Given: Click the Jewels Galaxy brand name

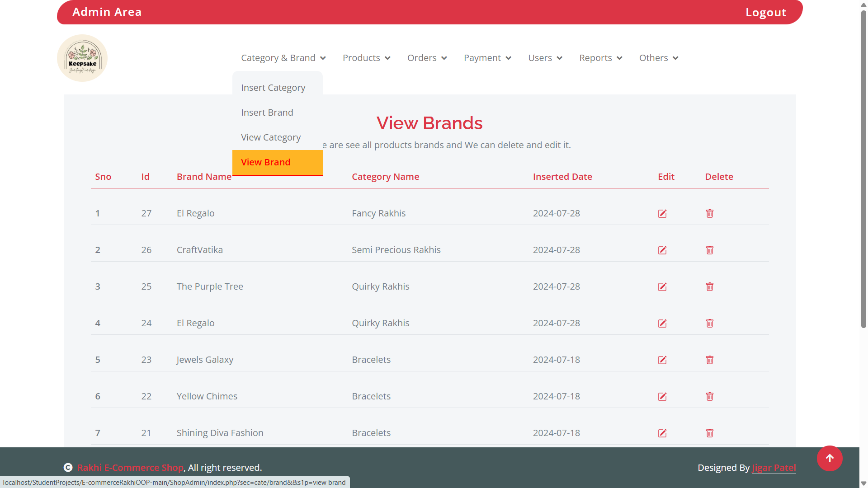Looking at the screenshot, I should coord(205,360).
